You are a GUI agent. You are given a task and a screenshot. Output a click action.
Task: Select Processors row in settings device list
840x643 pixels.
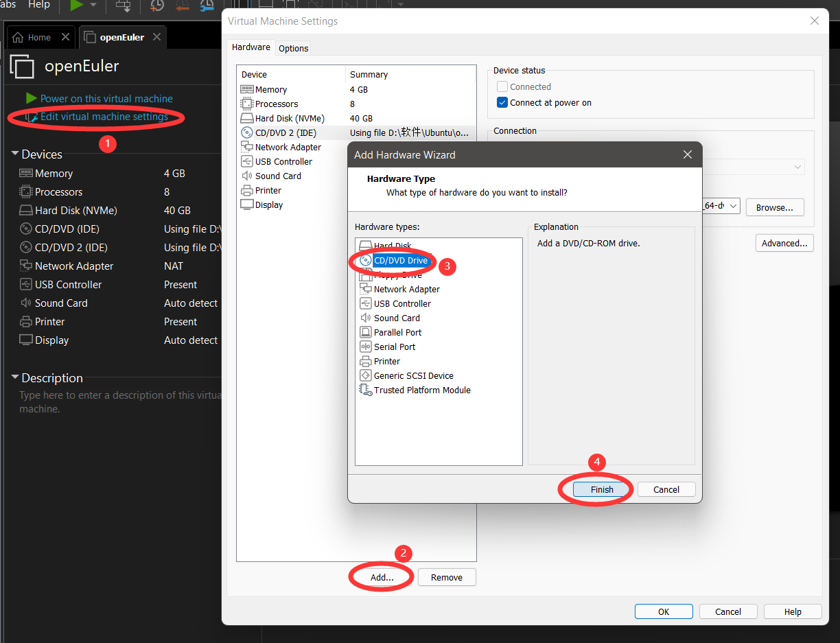pyautogui.click(x=355, y=104)
